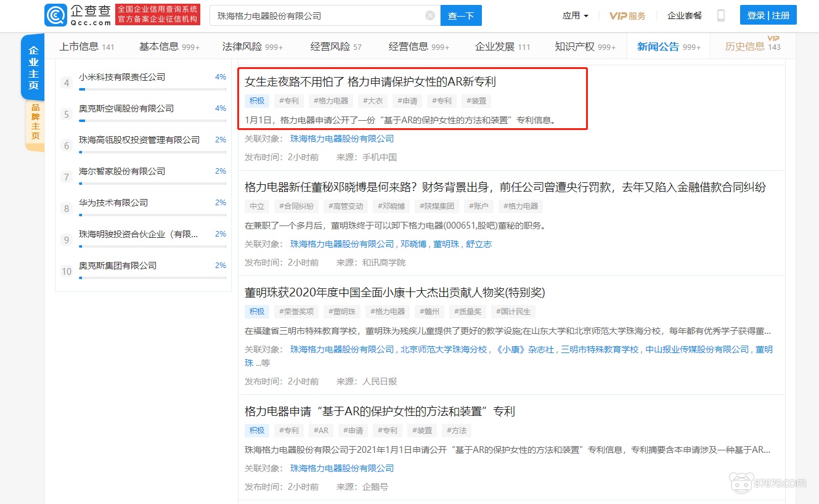819x504 pixels.
Task: Click the progress bar under 小米科技有限责任公司
Action: [152, 89]
